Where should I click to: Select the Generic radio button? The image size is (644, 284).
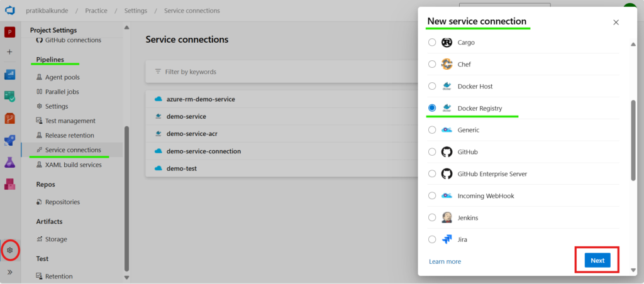[x=432, y=129]
